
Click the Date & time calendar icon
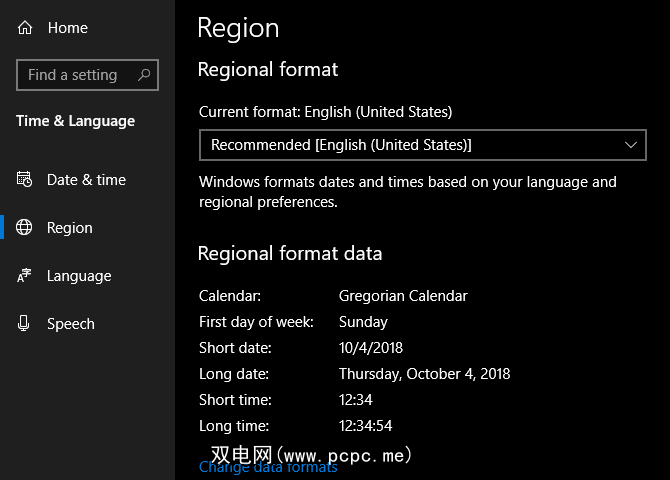point(25,180)
